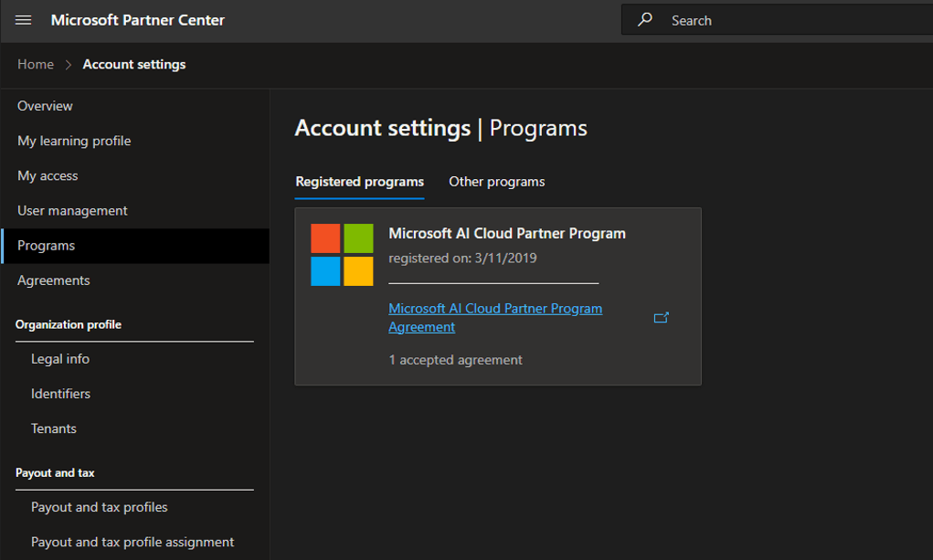Click the Microsoft Partner Center header logo

click(137, 19)
